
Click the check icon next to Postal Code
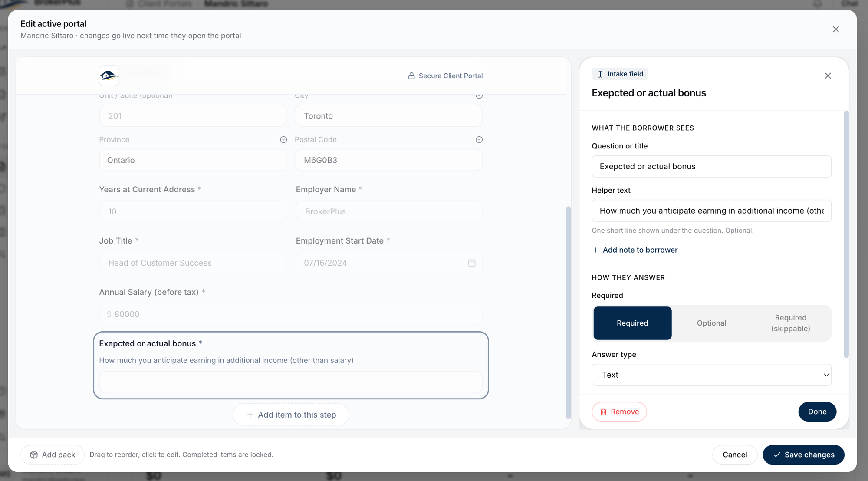tap(479, 140)
